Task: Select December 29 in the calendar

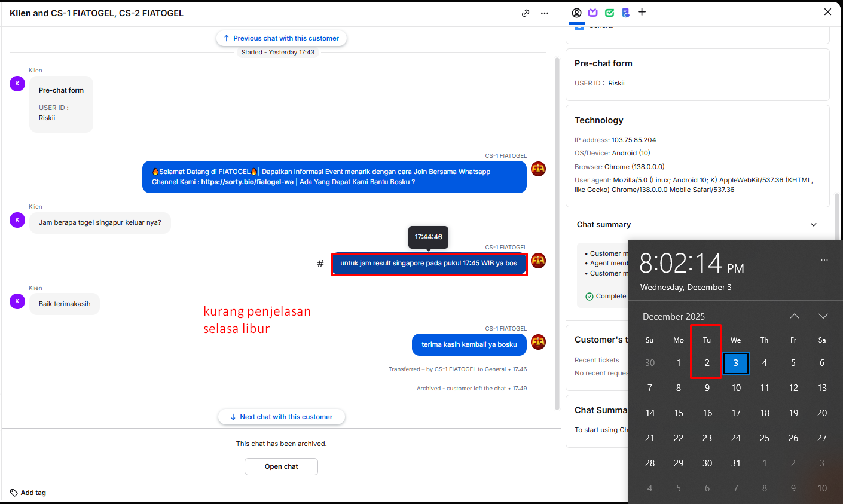Action: [x=679, y=463]
